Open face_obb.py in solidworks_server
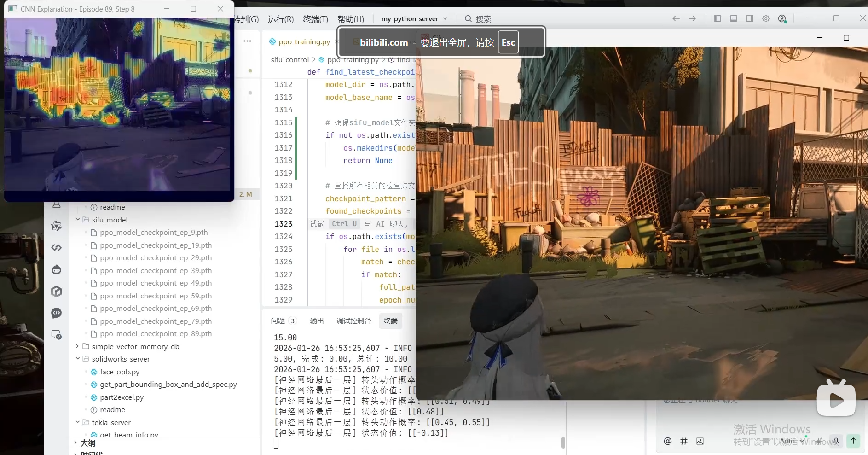Viewport: 868px width, 455px height. [120, 372]
